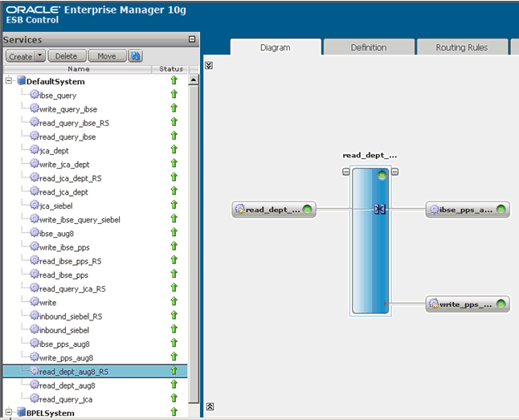Select ibse_pps_aug8 service
Image resolution: width=519 pixels, height=420 pixels.
pyautogui.click(x=64, y=345)
